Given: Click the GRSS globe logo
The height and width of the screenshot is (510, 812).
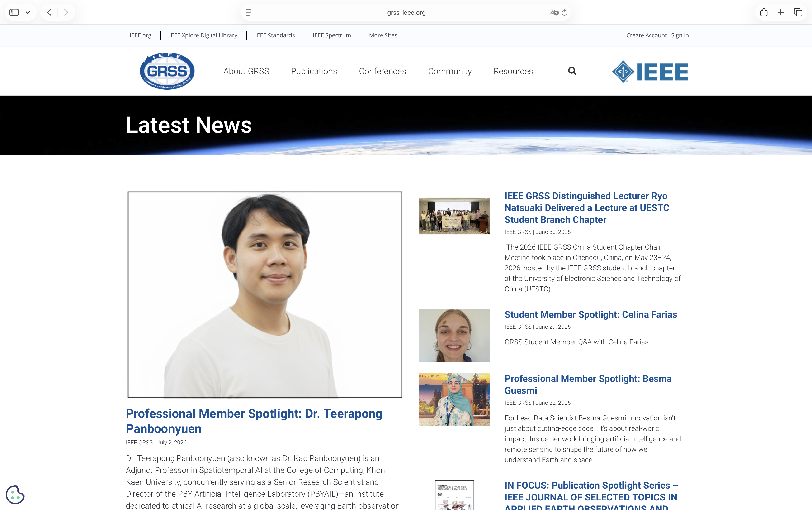Looking at the screenshot, I should [167, 71].
